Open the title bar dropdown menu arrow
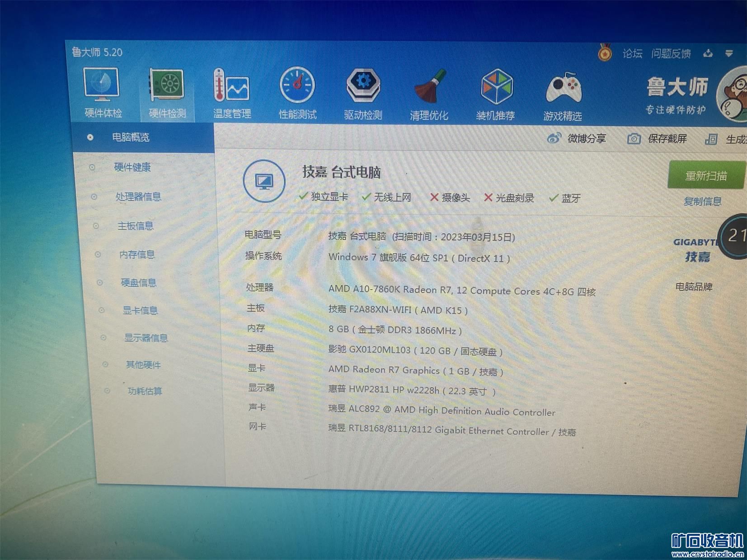 [729, 54]
